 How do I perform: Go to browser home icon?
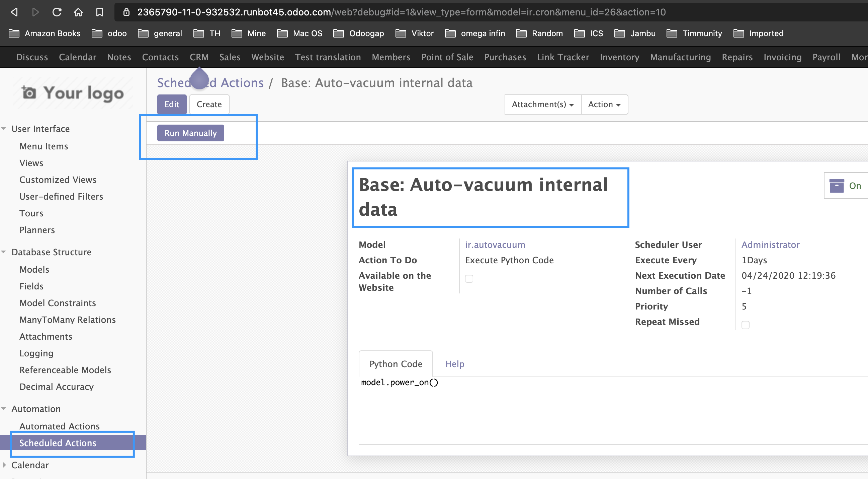(x=78, y=12)
